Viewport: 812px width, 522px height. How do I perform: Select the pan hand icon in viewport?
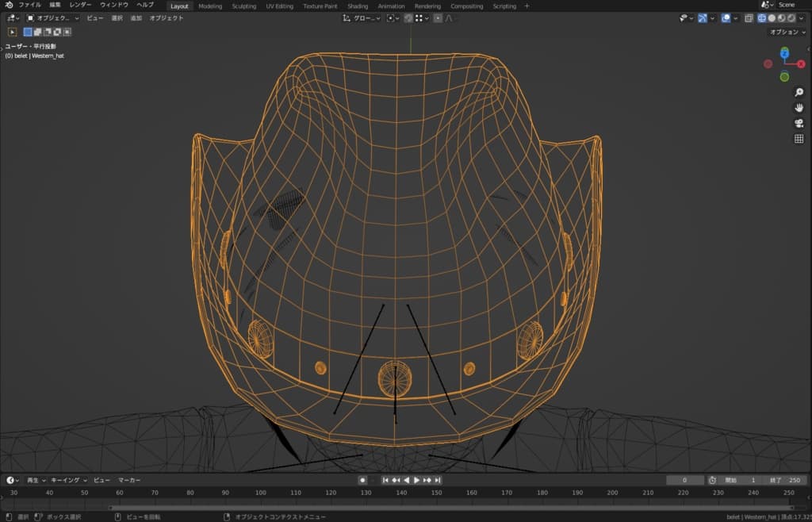point(799,107)
